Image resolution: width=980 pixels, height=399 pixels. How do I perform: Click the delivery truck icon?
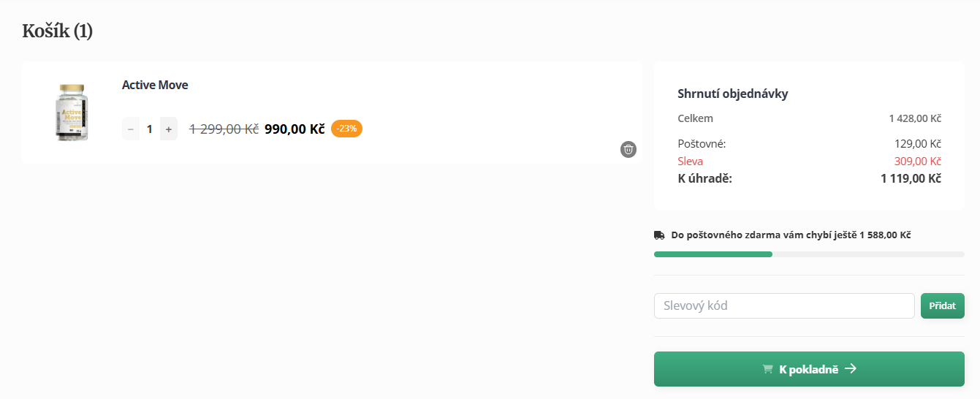tap(659, 235)
